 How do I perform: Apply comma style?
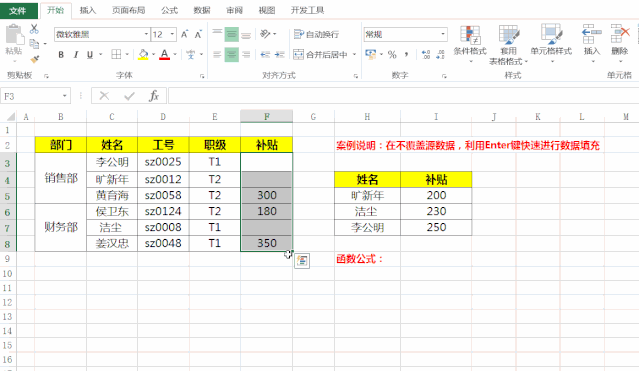[x=406, y=55]
